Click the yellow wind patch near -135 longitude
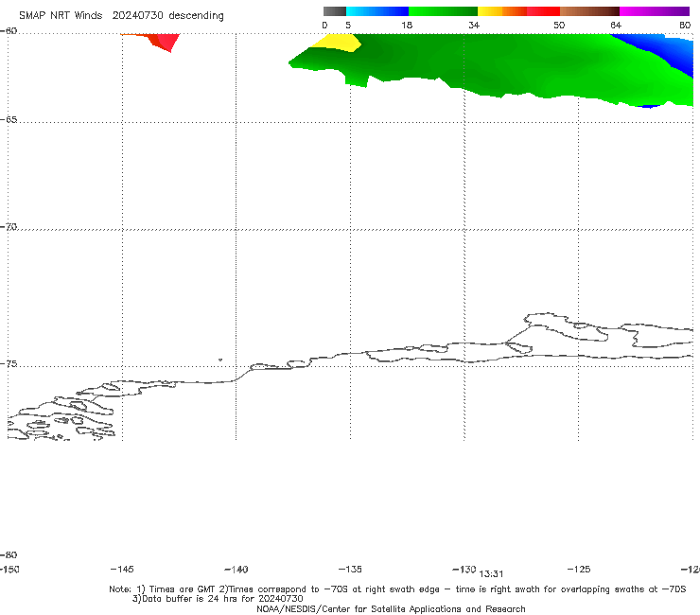This screenshot has width=700, height=615. [x=338, y=44]
